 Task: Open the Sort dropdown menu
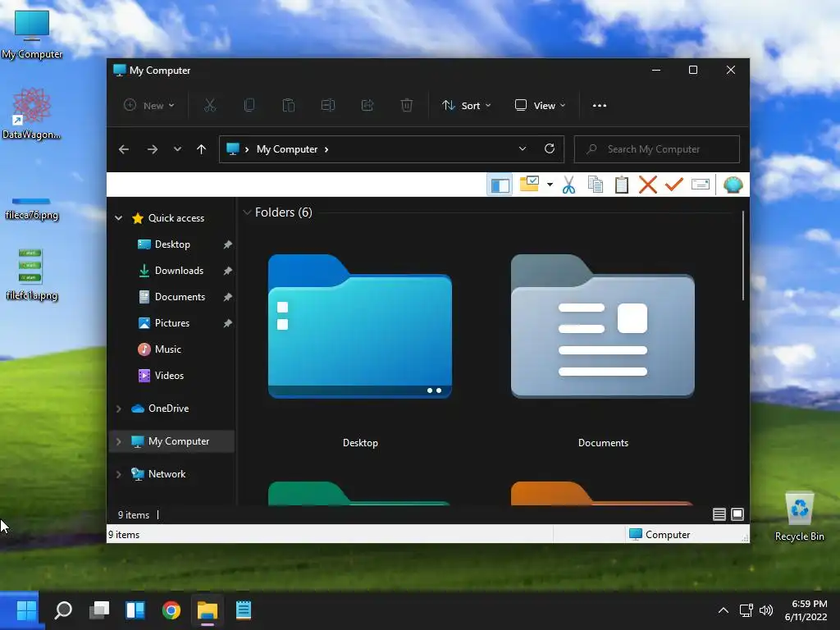point(466,106)
